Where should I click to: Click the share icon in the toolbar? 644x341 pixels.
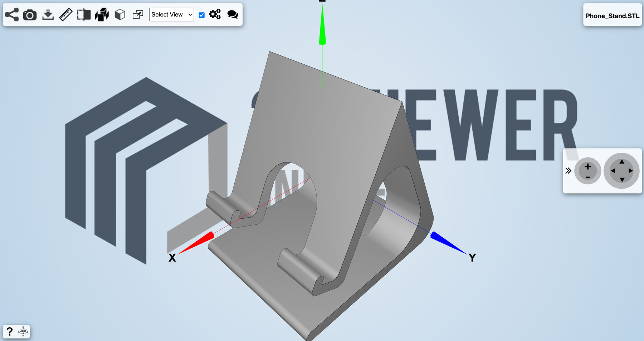[12, 15]
